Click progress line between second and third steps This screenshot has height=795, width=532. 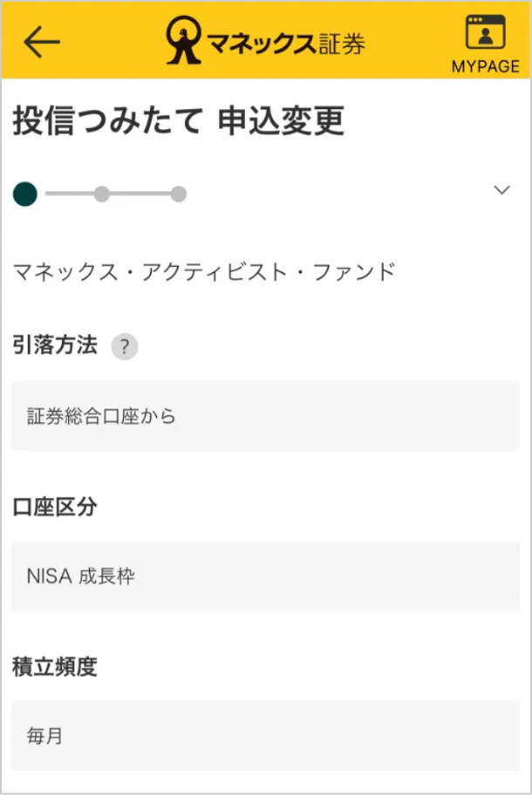pos(140,194)
